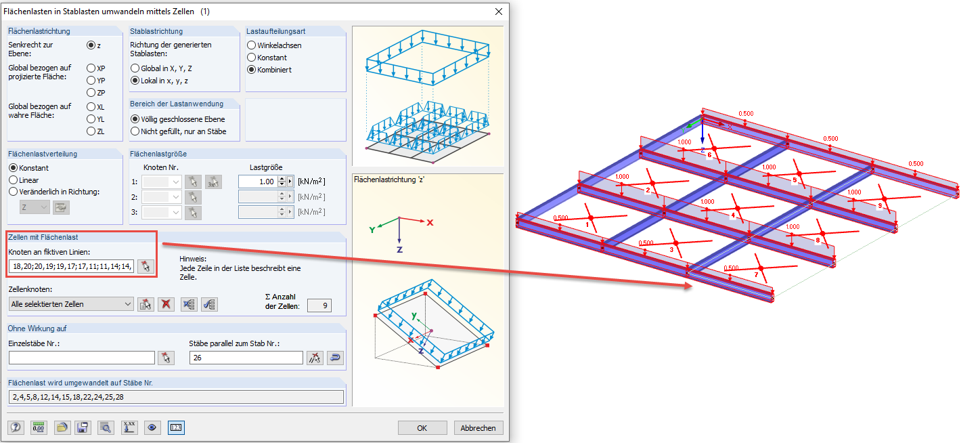Viewport: 980px width, 443px height.
Task: Open the Knoten Nr. 3 dropdown
Action: pos(176,213)
